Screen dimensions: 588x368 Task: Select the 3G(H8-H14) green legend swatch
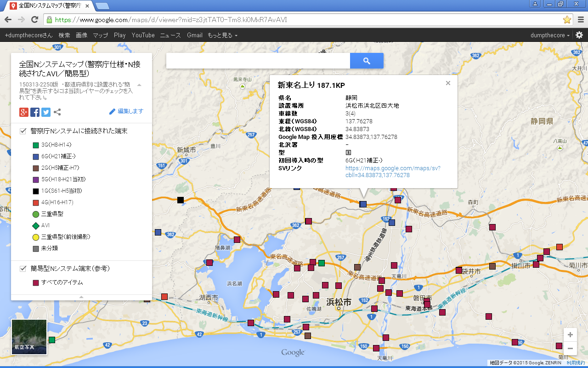click(35, 145)
